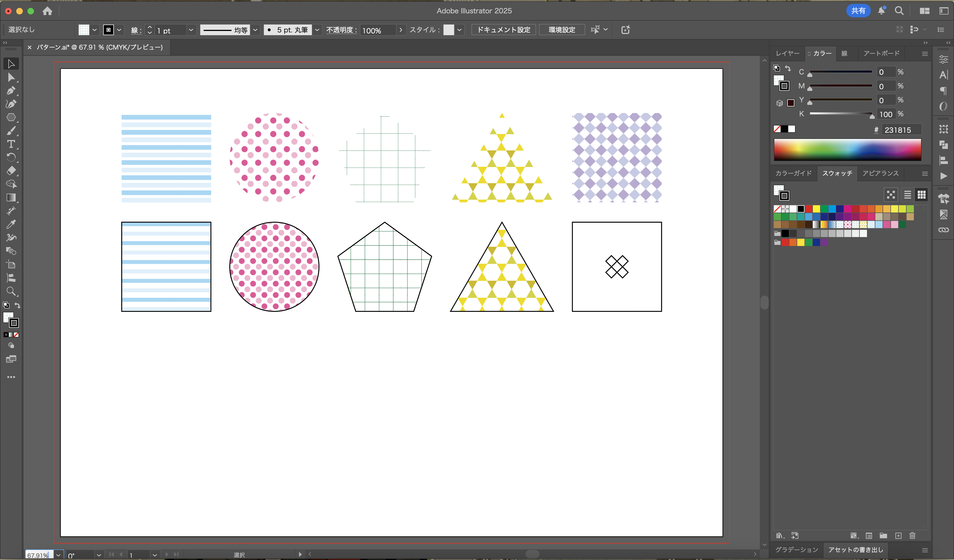
Task: Click the K slider track in Color panel
Action: coord(841,114)
